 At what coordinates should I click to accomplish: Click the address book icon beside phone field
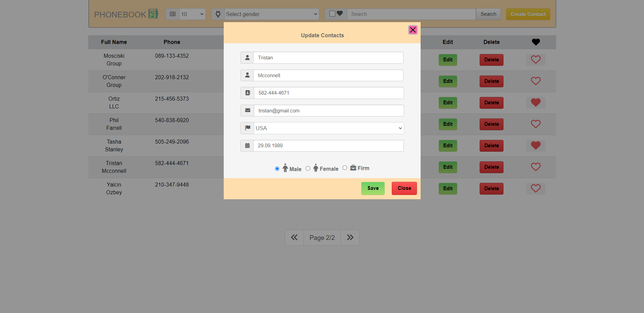click(x=248, y=93)
